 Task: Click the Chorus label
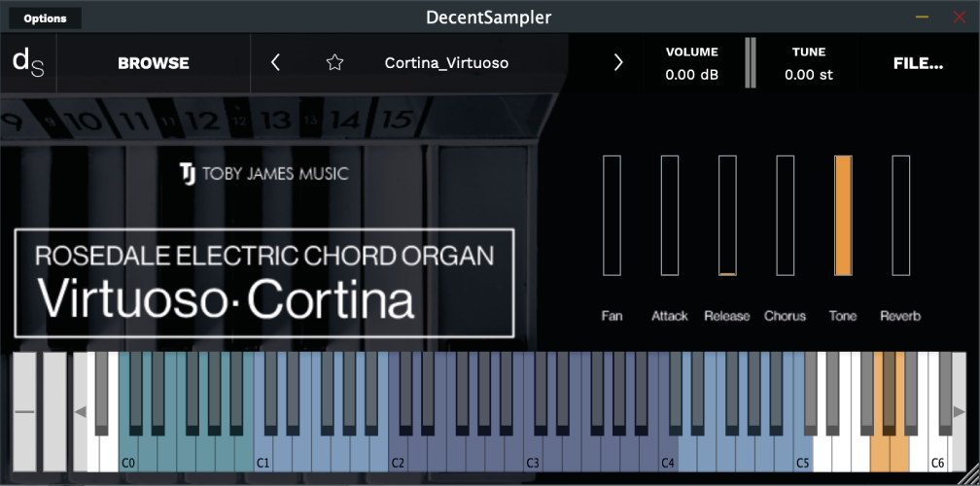click(x=785, y=316)
